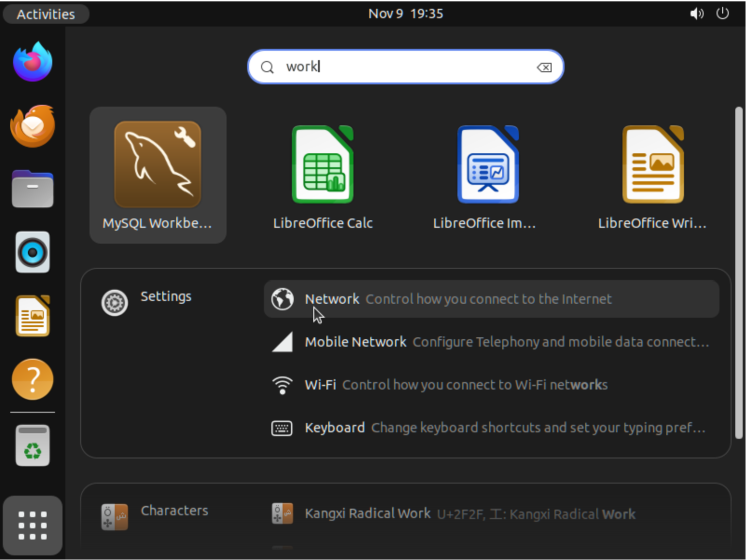This screenshot has height=560, width=746.
Task: Open LibreOffice Writer from search results
Action: 652,175
